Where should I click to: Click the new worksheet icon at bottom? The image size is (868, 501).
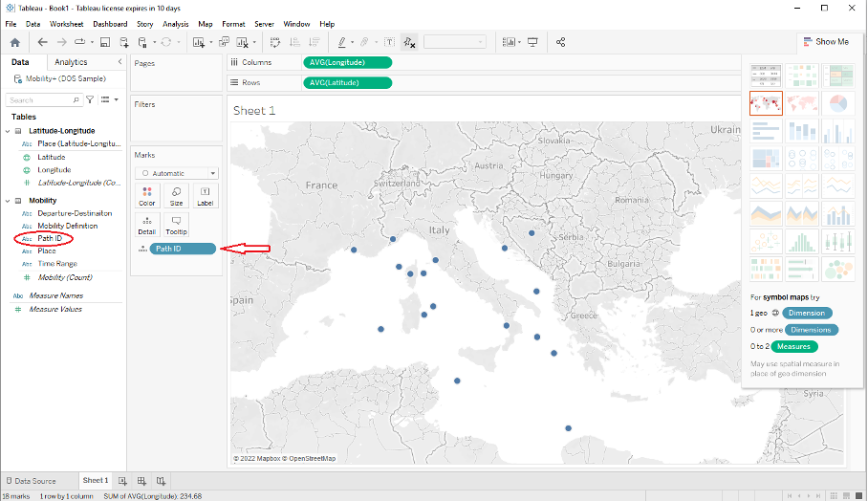122,481
